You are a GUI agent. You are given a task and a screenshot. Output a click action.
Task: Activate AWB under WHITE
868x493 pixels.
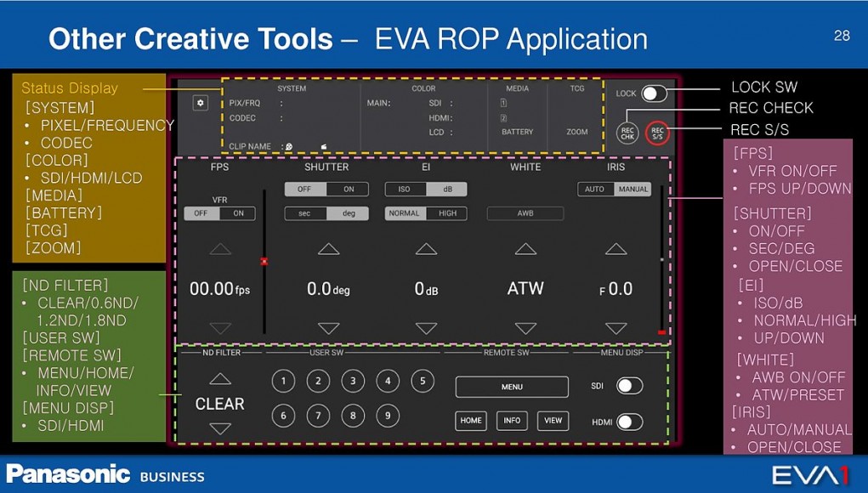point(525,213)
